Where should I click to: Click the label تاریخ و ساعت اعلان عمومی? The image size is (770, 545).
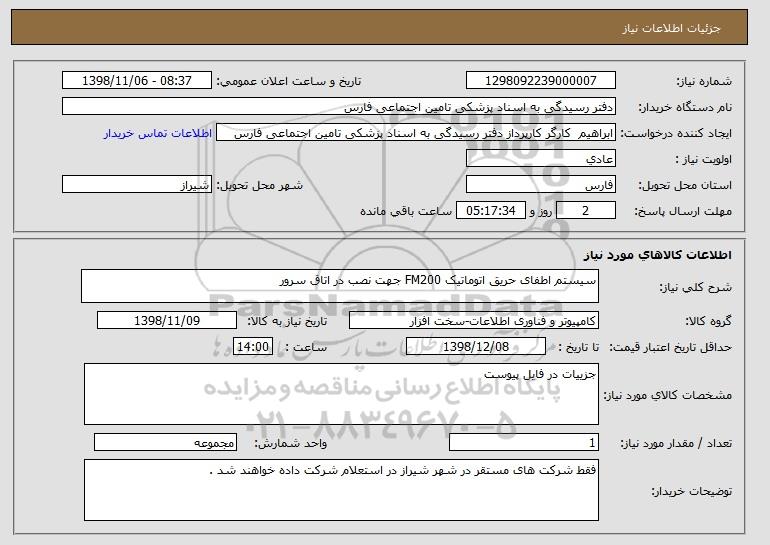[289, 81]
